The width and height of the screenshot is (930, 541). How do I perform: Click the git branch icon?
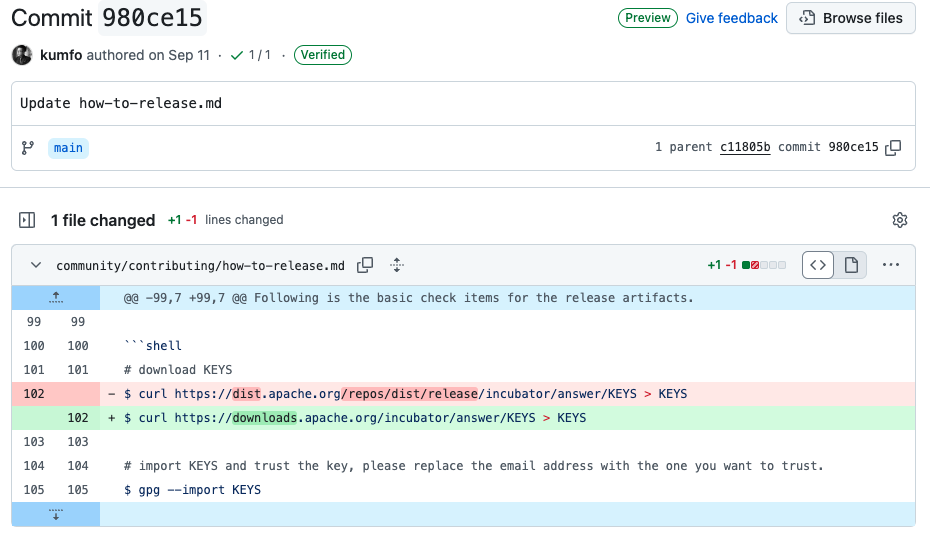pos(28,148)
